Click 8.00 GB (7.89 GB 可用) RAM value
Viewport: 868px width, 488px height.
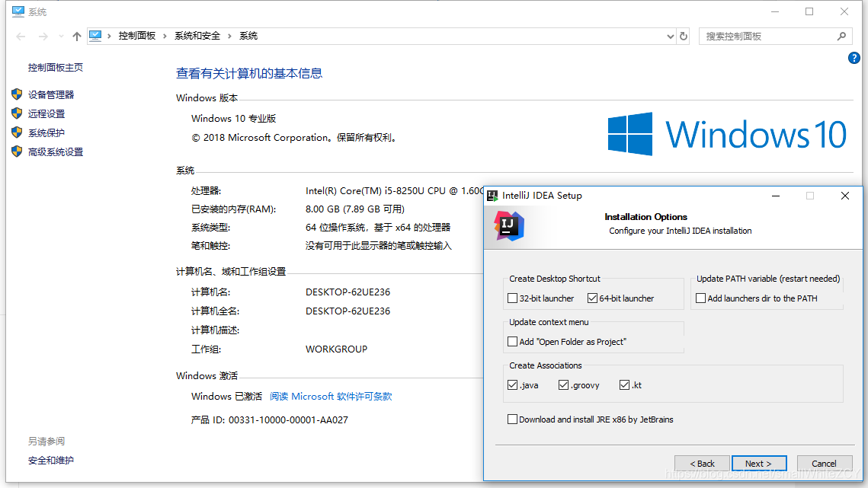point(355,209)
